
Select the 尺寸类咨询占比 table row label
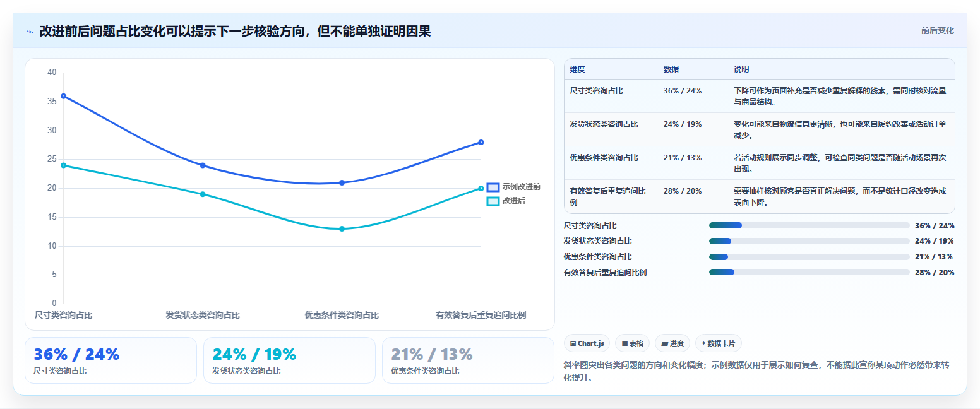click(596, 91)
